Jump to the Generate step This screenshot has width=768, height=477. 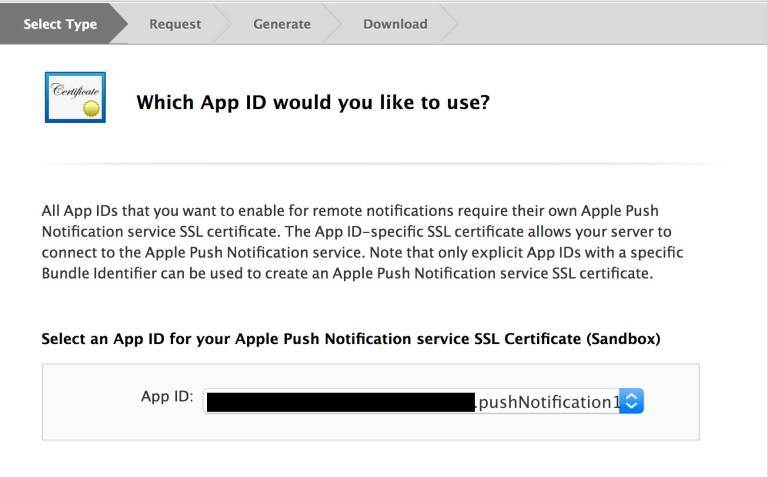(x=281, y=24)
